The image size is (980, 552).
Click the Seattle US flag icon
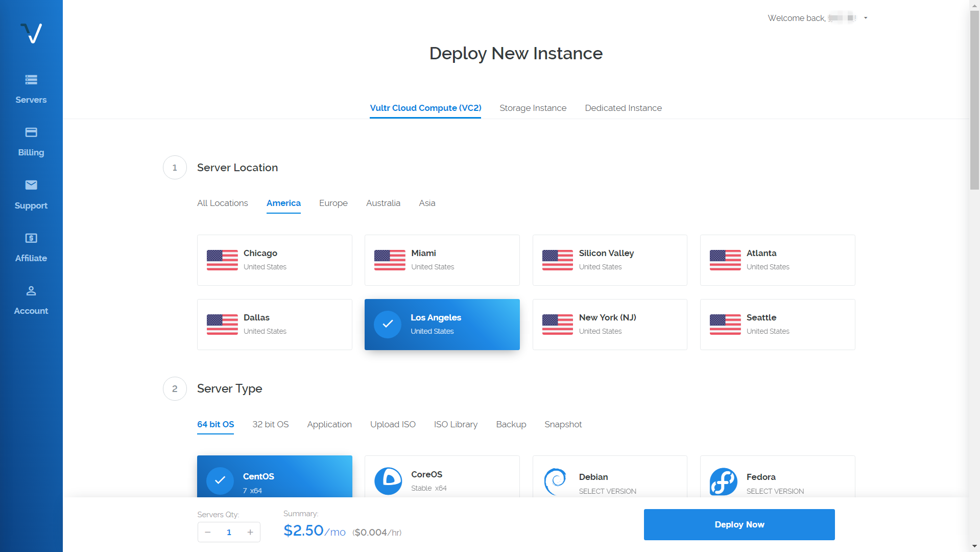pos(725,325)
